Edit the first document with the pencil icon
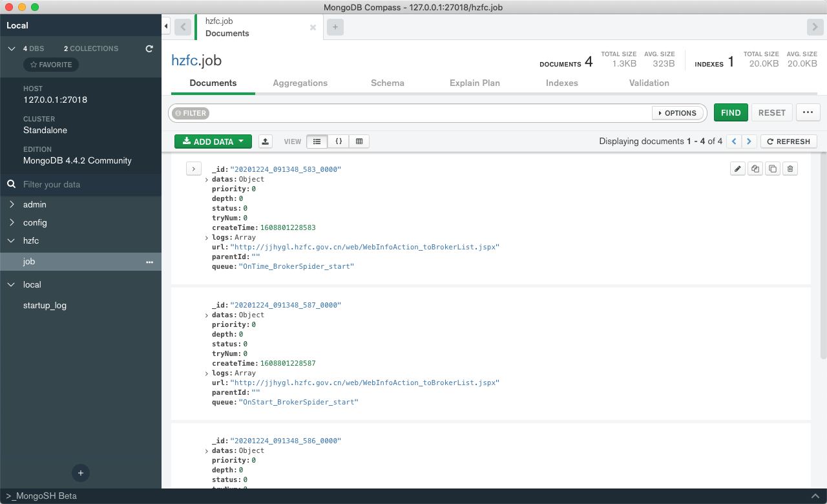 [738, 169]
